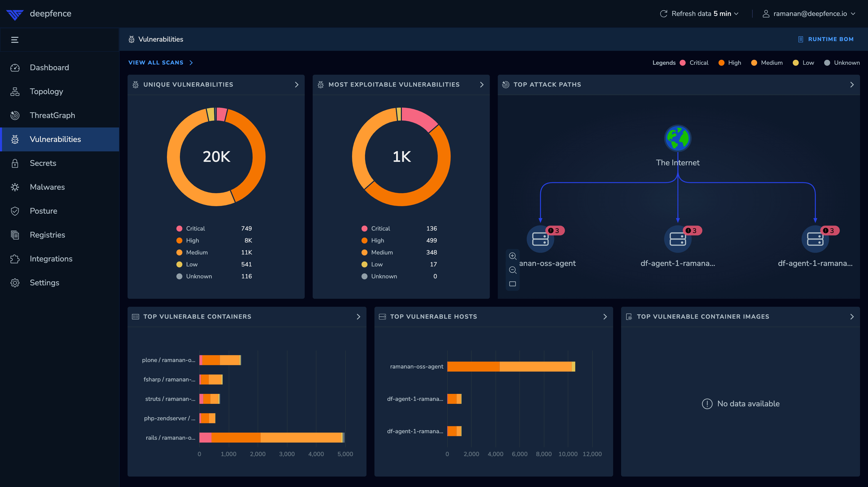This screenshot has height=487, width=868.
Task: Click the UNIQUE VULNERABILITIES card title
Action: [x=188, y=85]
